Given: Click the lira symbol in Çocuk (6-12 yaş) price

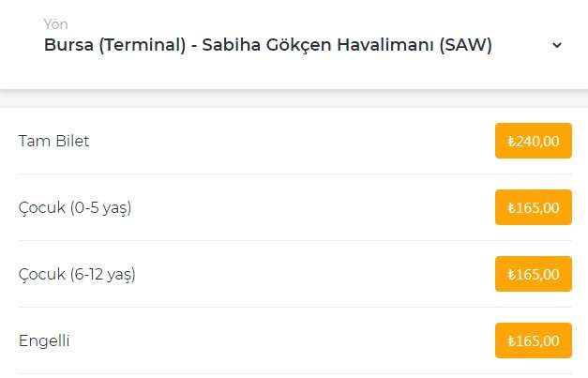Looking at the screenshot, I should click(x=511, y=275).
